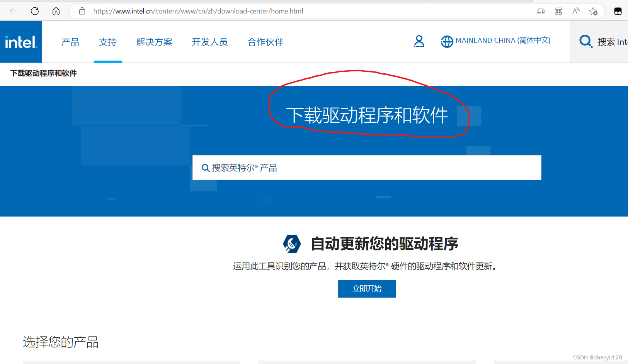Change region MAINLAND CHINA (简体中文)
This screenshot has height=364, width=628.
503,41
